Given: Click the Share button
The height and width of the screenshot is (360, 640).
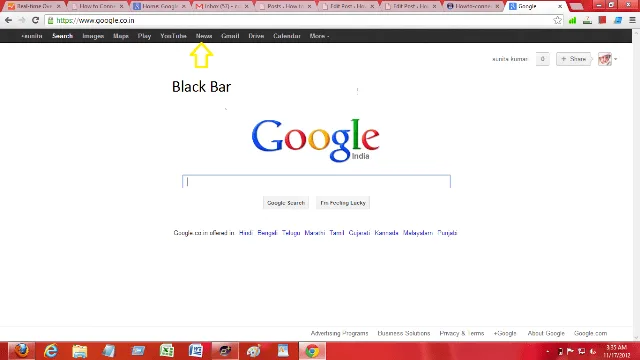Looking at the screenshot, I should pyautogui.click(x=574, y=59).
